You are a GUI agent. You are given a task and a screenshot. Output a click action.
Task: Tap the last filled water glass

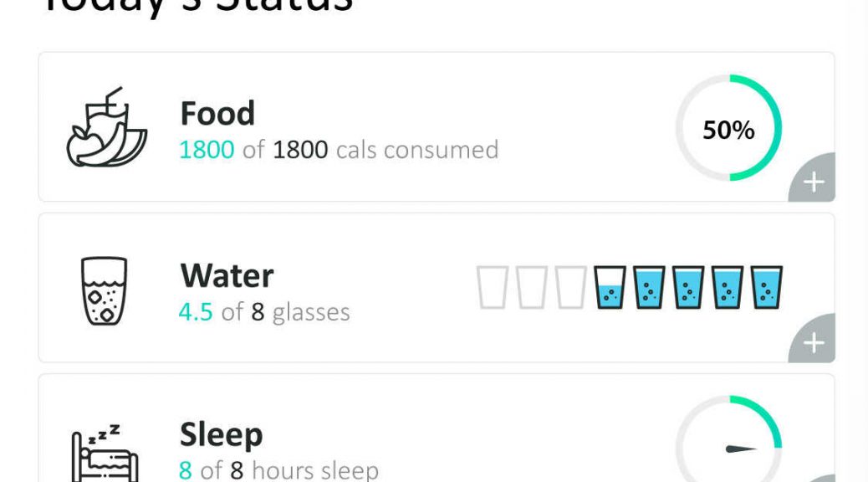(x=767, y=287)
